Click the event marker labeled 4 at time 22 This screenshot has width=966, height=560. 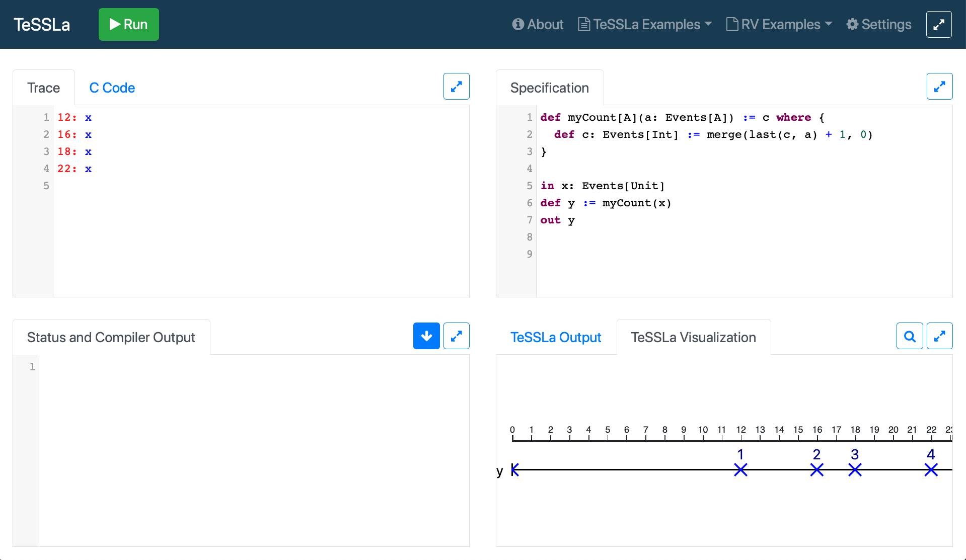[x=931, y=470]
